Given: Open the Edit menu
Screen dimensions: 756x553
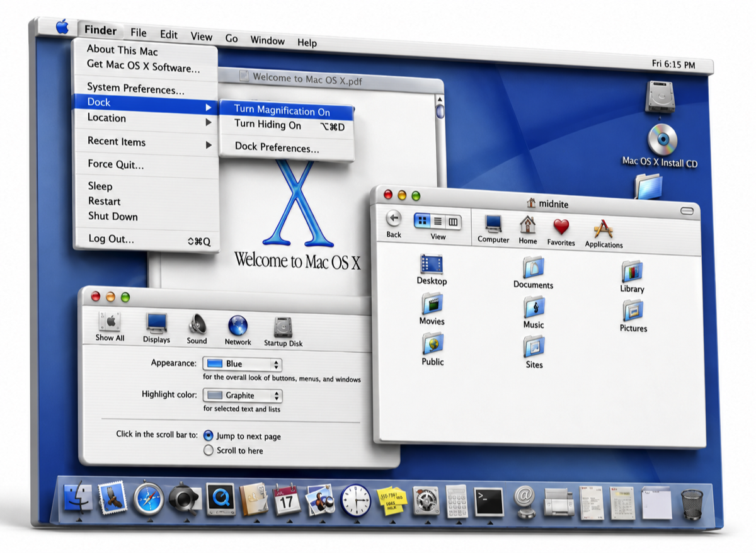Looking at the screenshot, I should point(168,35).
